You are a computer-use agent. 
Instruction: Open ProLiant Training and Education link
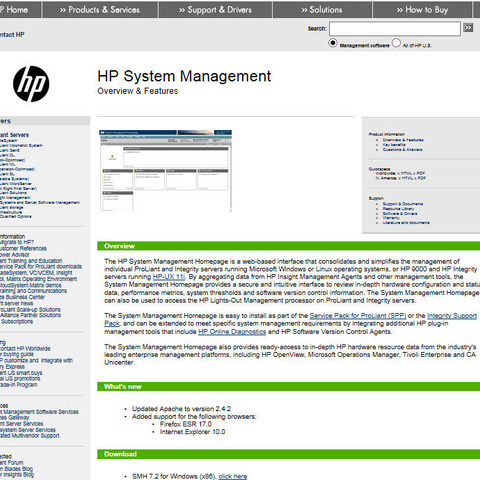(x=31, y=261)
